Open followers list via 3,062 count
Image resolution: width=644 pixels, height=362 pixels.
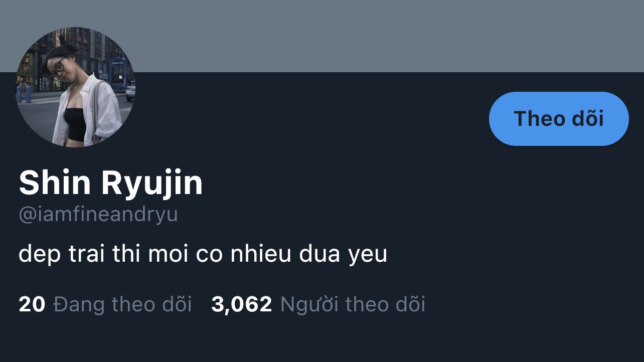click(x=242, y=304)
